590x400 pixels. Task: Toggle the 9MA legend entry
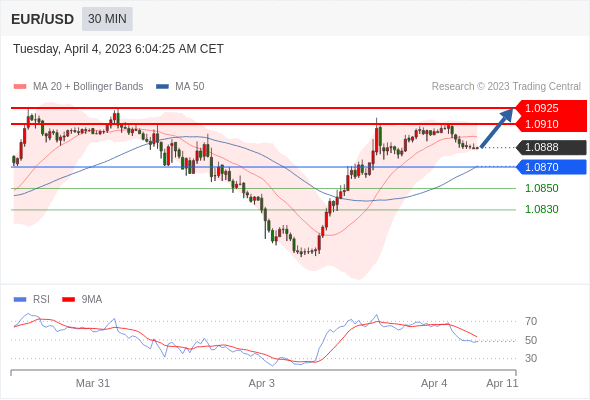[82, 300]
